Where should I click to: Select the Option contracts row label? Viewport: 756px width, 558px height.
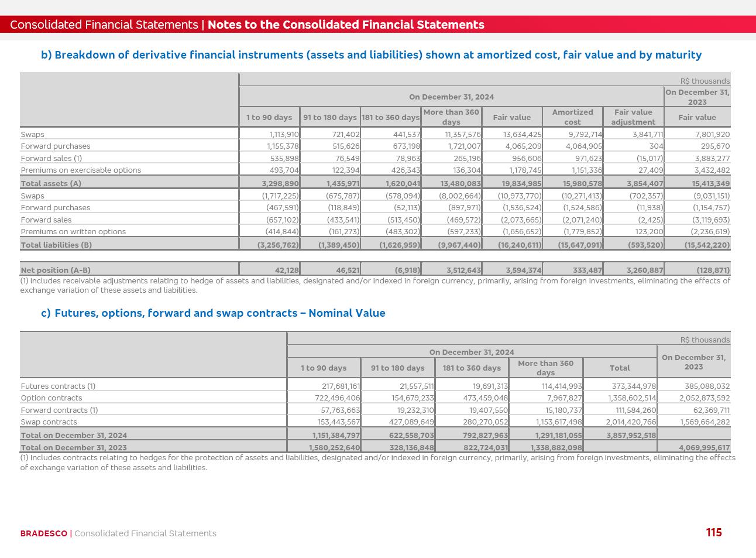(x=51, y=398)
